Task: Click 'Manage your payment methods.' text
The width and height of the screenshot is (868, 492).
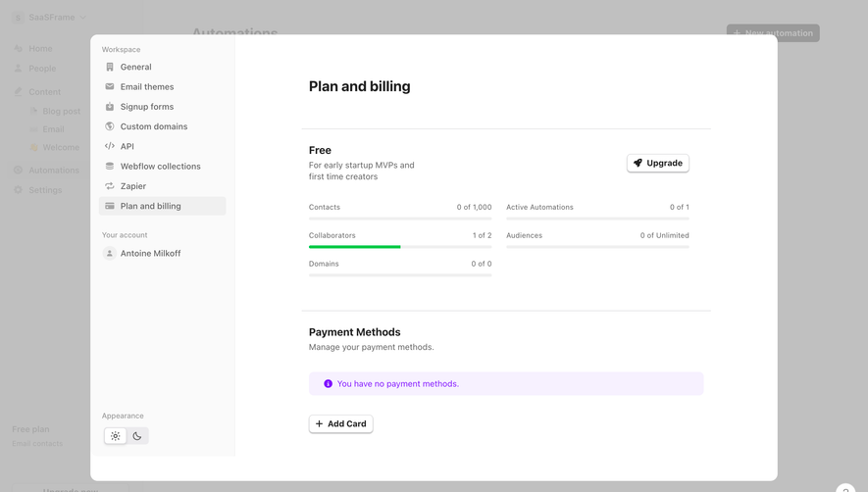Action: (371, 347)
